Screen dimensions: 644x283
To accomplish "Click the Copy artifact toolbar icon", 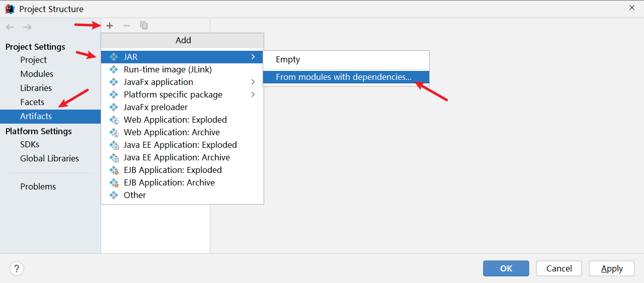I will (x=144, y=26).
